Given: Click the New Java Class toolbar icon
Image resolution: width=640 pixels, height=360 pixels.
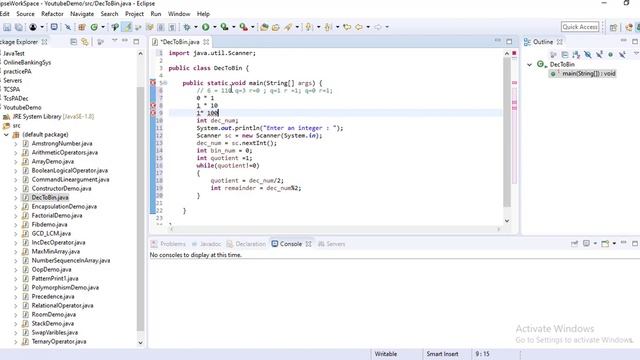Looking at the screenshot, I should pyautogui.click(x=94, y=27).
